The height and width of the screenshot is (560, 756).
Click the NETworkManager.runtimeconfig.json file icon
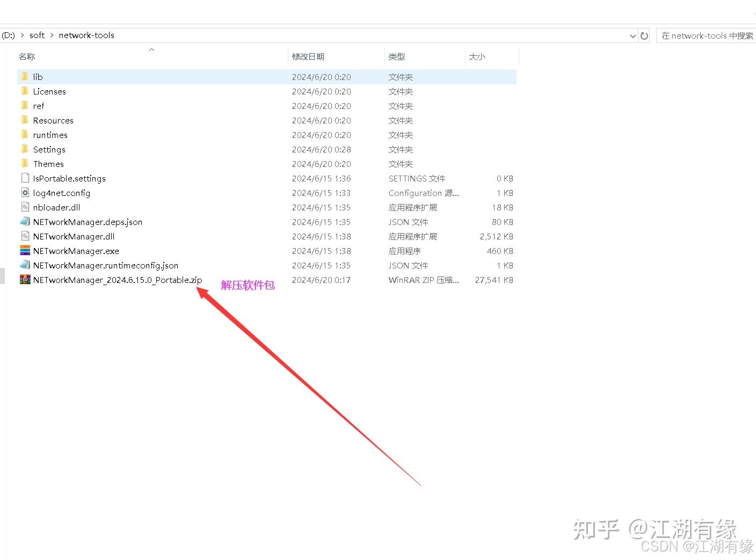pyautogui.click(x=25, y=265)
